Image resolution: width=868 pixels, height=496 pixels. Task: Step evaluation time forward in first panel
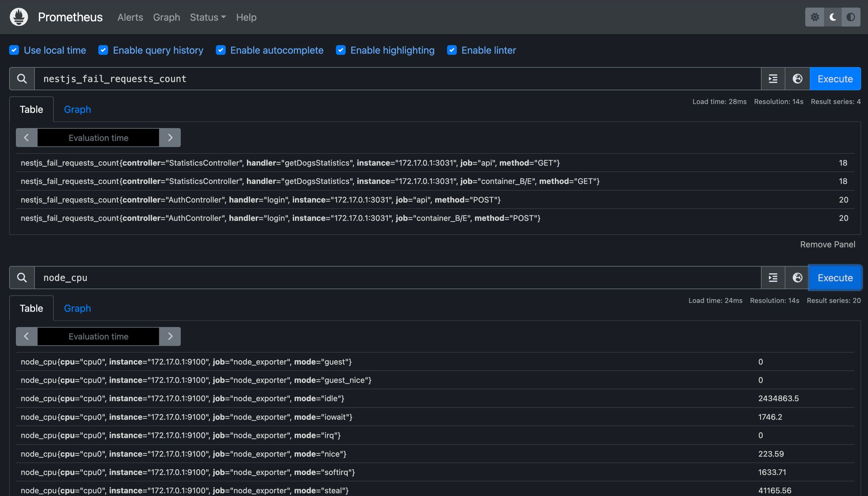pyautogui.click(x=170, y=138)
